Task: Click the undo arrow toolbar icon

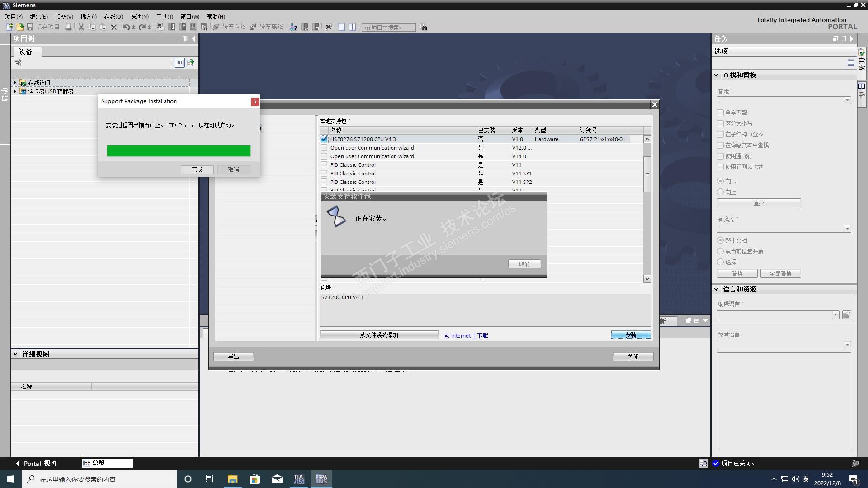Action: [126, 27]
